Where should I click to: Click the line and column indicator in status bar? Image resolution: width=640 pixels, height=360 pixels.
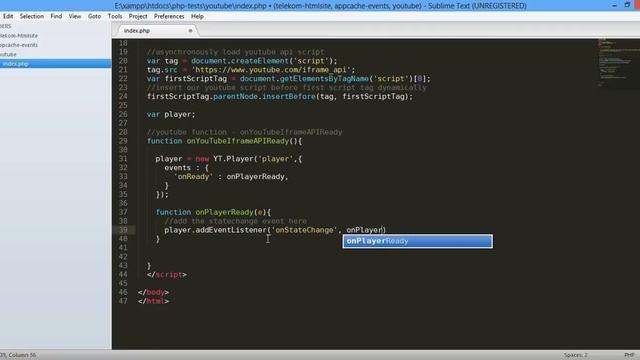click(x=18, y=355)
